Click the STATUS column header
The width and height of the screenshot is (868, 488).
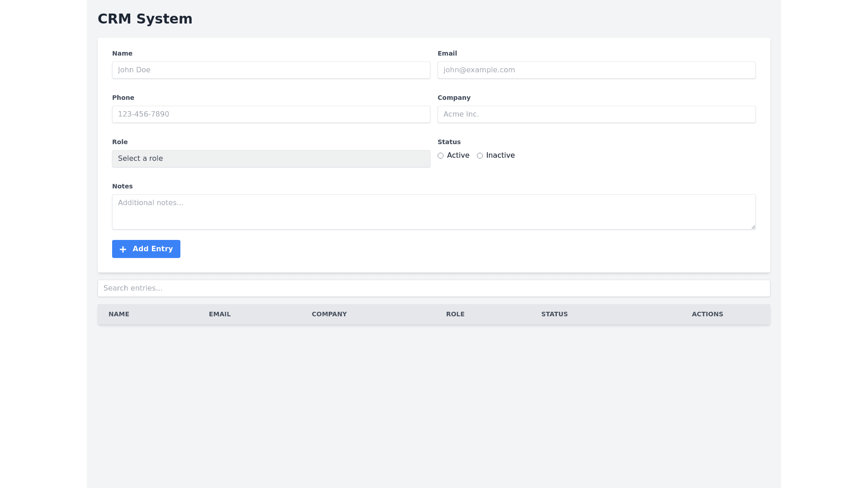click(x=554, y=314)
